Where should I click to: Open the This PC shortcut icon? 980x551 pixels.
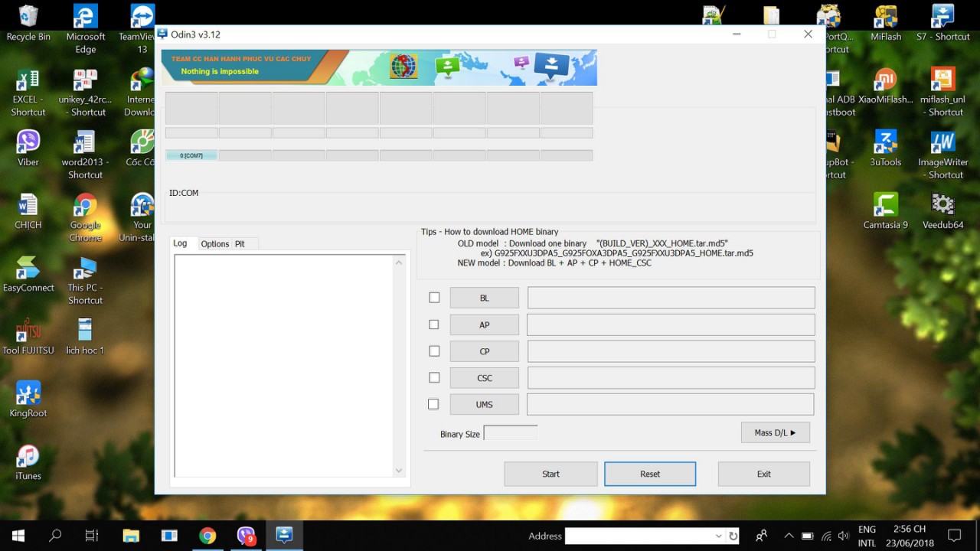[85, 281]
